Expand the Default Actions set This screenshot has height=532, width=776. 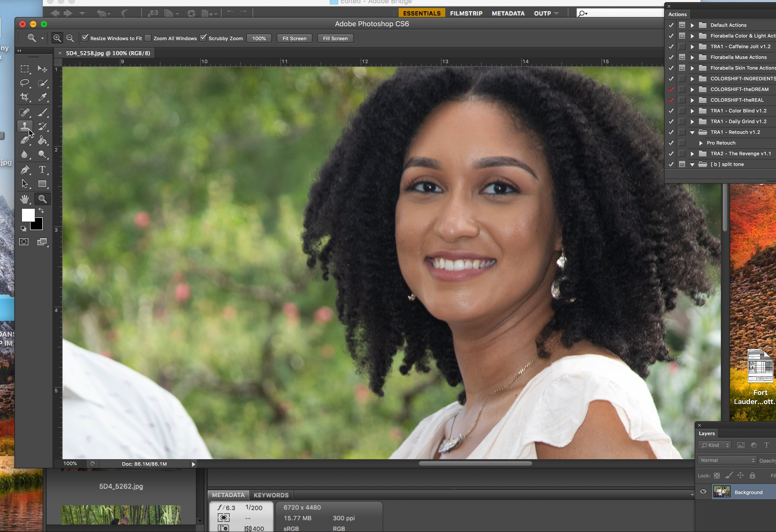pyautogui.click(x=693, y=25)
